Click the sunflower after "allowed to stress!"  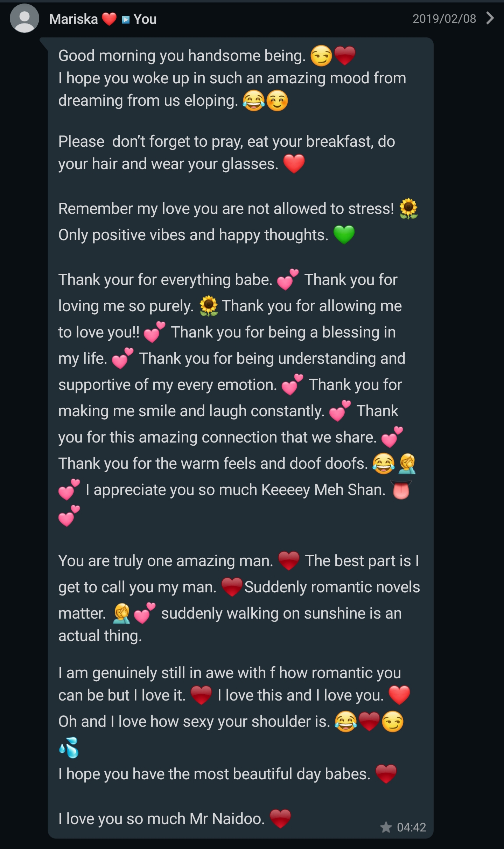coord(408,209)
